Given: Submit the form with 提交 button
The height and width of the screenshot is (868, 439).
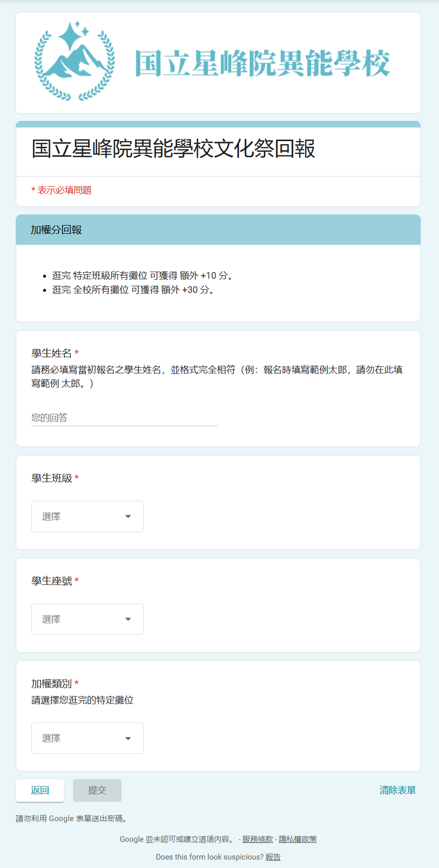Looking at the screenshot, I should (x=97, y=790).
